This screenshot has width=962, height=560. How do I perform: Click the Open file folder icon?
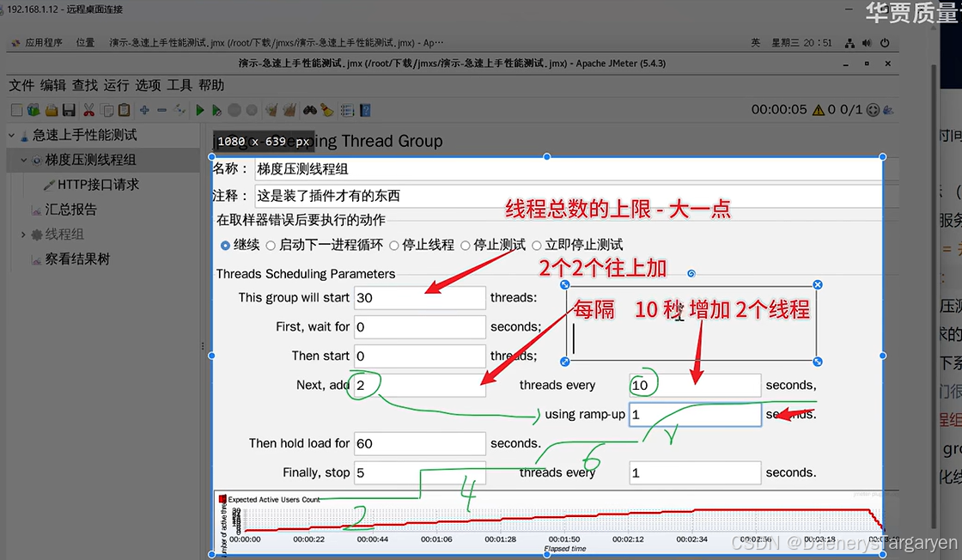point(52,111)
